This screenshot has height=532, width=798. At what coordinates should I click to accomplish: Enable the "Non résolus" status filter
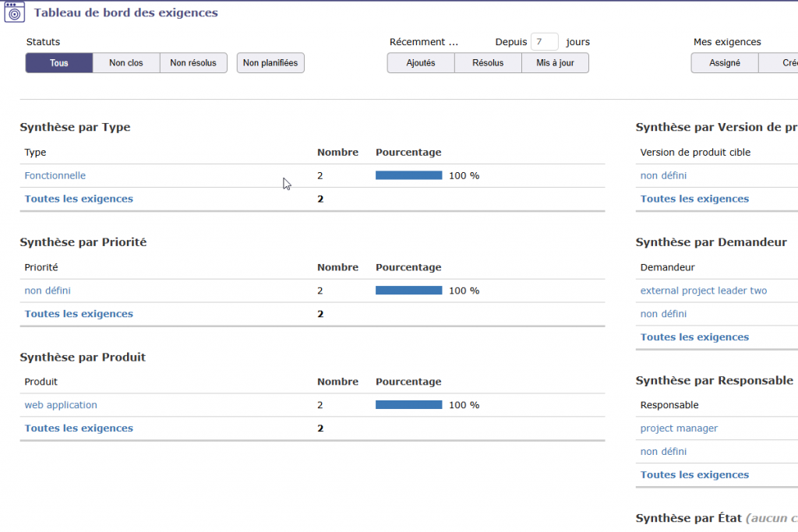click(192, 62)
